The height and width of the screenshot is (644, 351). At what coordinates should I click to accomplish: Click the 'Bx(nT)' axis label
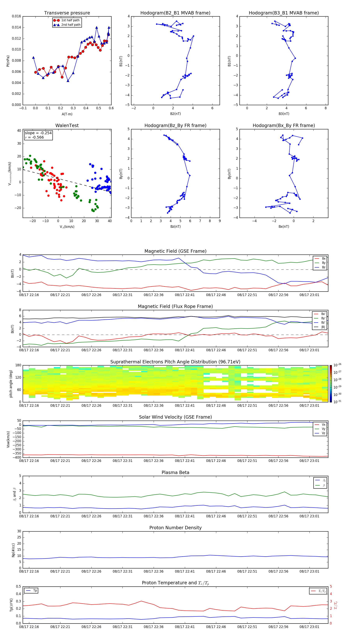pyautogui.click(x=284, y=227)
